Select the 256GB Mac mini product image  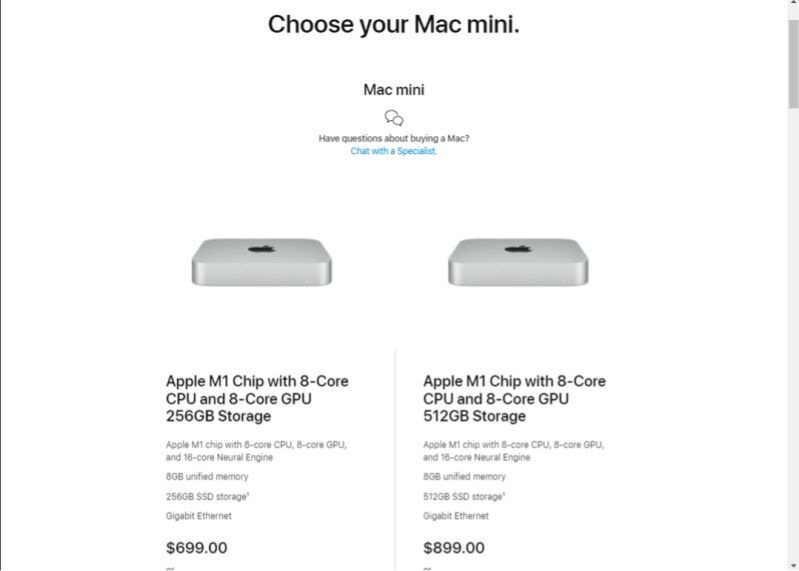(x=261, y=261)
